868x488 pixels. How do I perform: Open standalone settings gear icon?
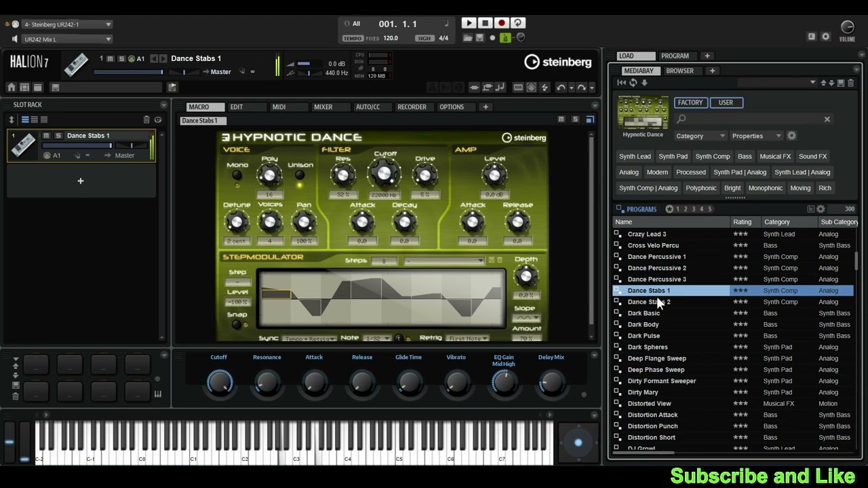tap(825, 37)
